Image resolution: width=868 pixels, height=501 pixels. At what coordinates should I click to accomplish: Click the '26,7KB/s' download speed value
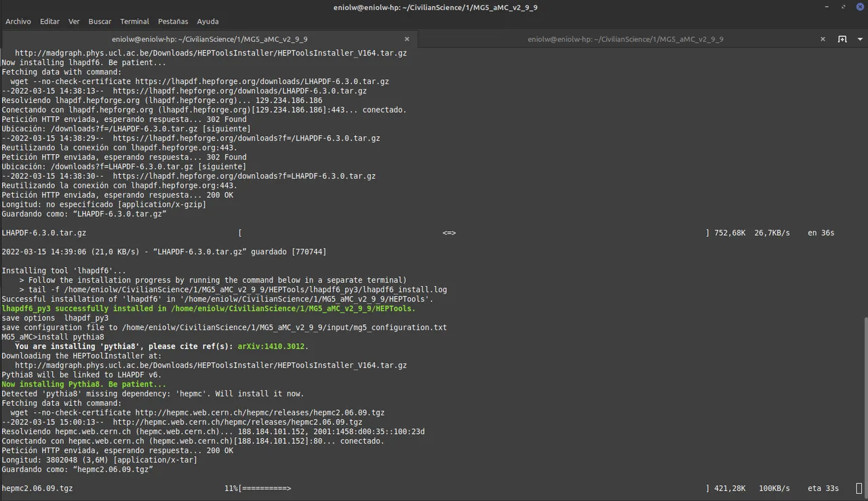(772, 233)
